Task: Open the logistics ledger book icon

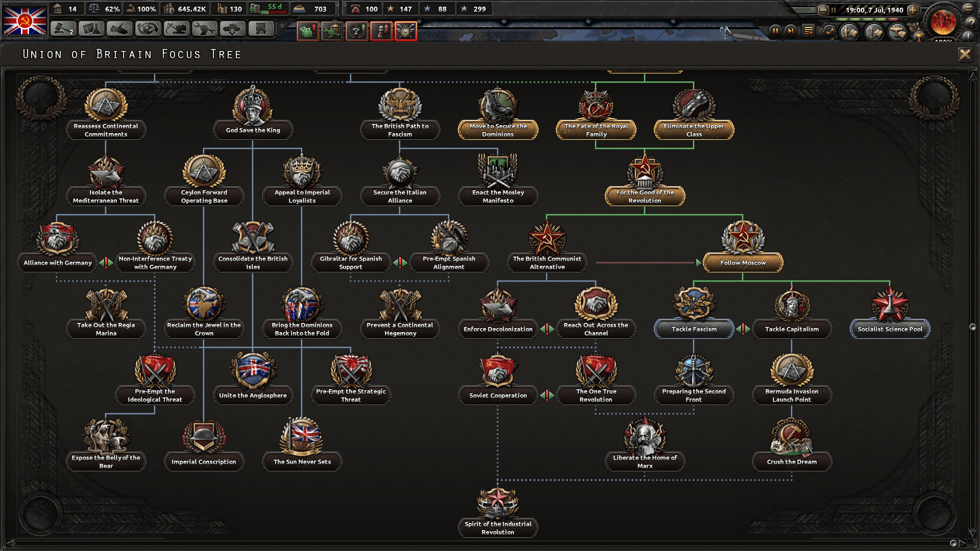Action: click(x=261, y=31)
